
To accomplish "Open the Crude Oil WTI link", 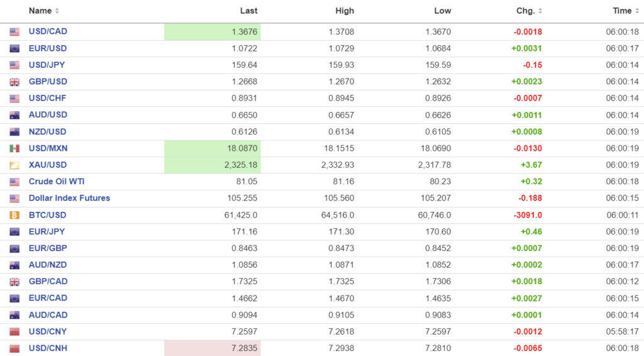I will click(x=57, y=181).
